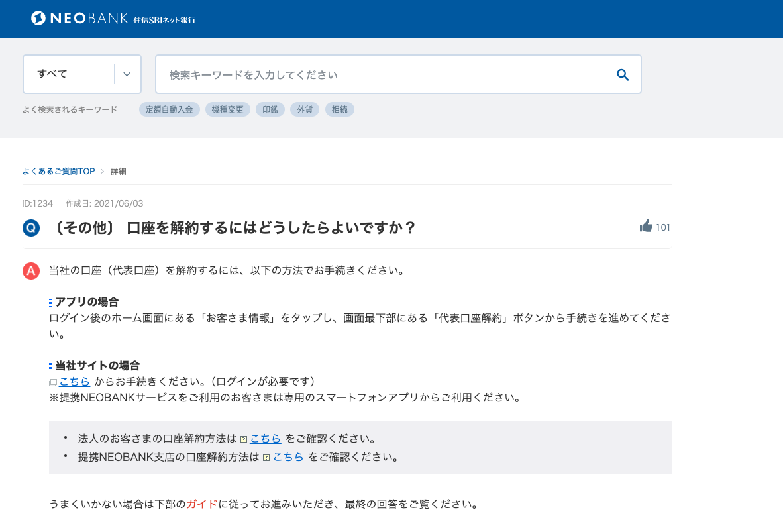This screenshot has width=783, height=532.
Task: Click the small icon before 法人のお客さま こちら link
Action: 244,438
